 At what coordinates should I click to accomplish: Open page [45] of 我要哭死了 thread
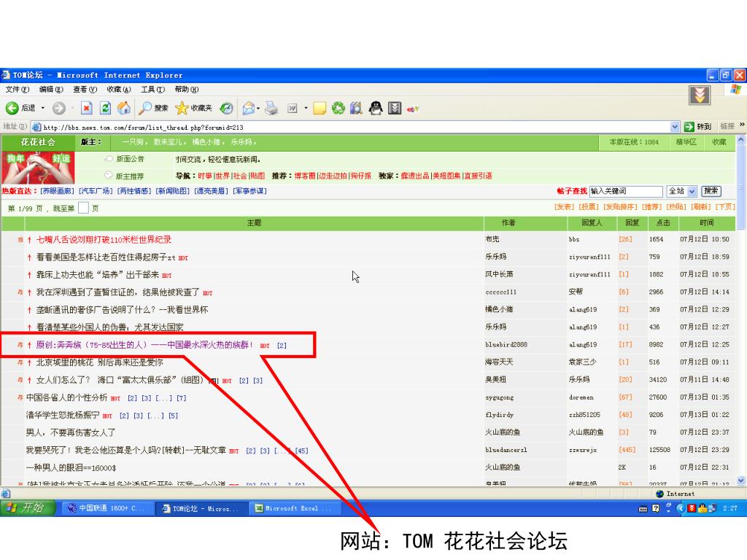(x=301, y=451)
